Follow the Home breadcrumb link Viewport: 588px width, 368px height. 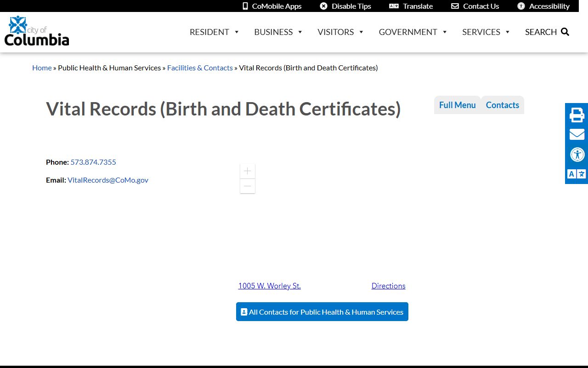click(x=42, y=68)
